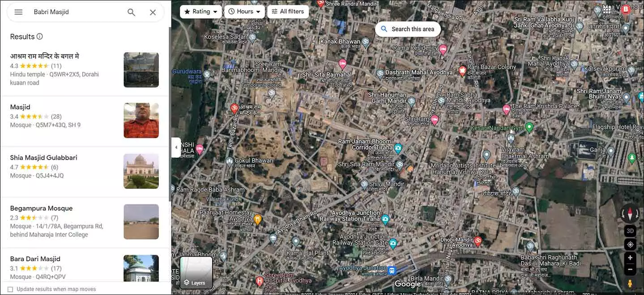Screen dimensions: 644x295
Task: View Shia Masjid Gulabbari photo thumbnail
Action: tap(141, 171)
